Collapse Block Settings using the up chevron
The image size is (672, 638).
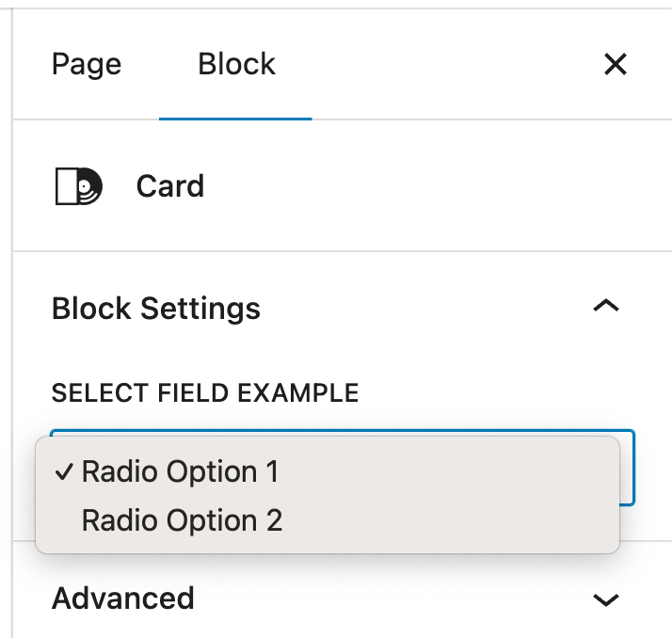tap(607, 306)
